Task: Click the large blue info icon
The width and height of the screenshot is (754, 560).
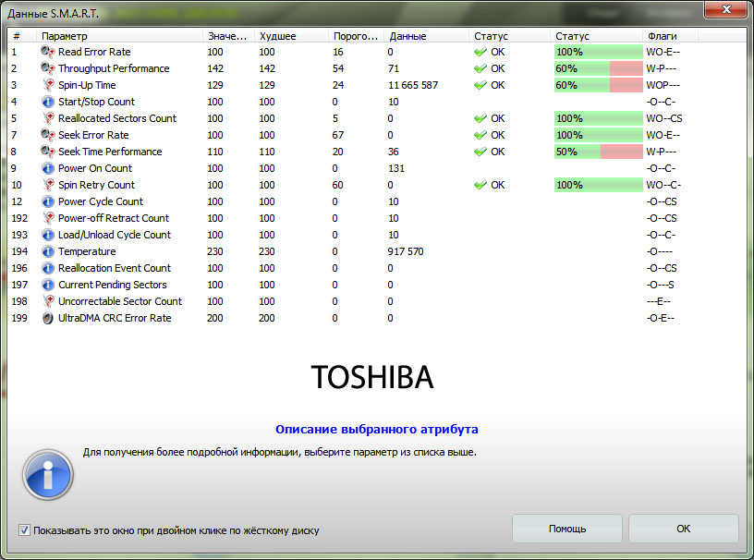Action: point(48,475)
